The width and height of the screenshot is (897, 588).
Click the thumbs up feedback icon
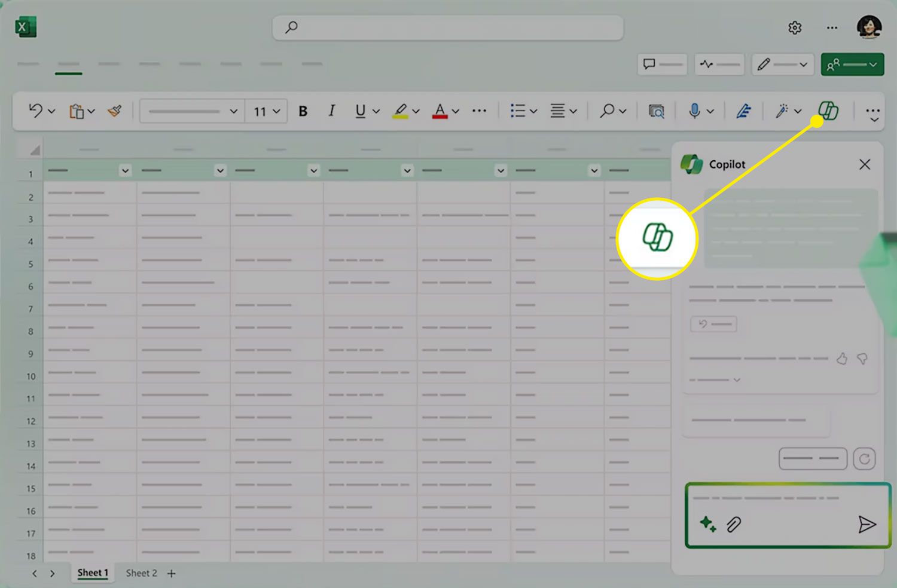[x=842, y=359]
